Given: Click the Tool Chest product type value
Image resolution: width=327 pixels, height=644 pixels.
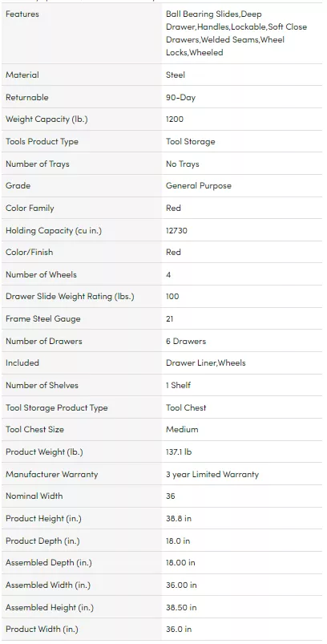Looking at the screenshot, I should 186,408.
